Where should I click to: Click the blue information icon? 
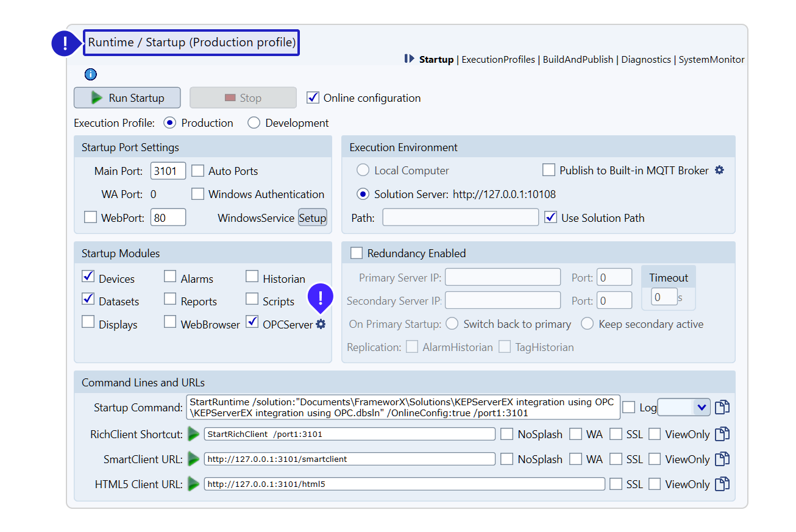91,75
